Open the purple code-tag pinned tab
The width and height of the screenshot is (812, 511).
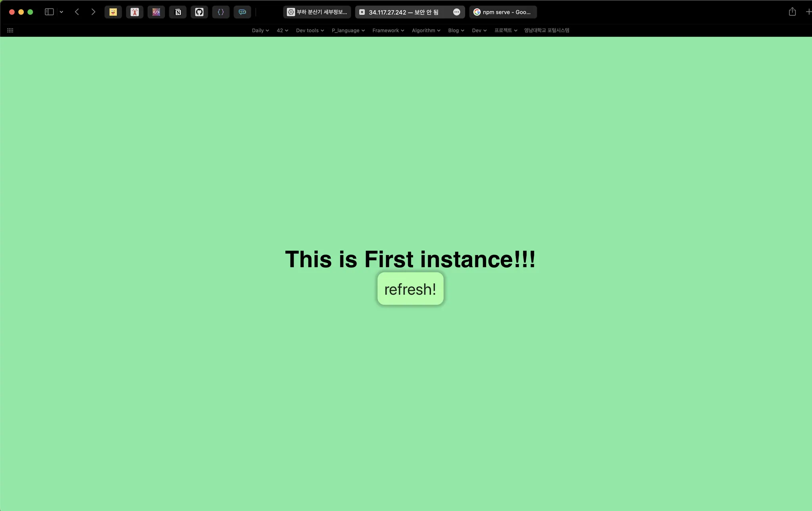pos(156,12)
